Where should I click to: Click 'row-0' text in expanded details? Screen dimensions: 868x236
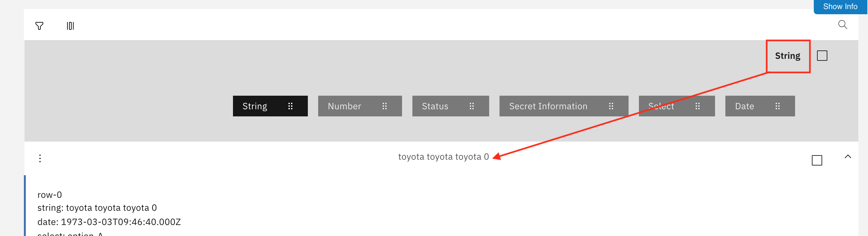50,195
